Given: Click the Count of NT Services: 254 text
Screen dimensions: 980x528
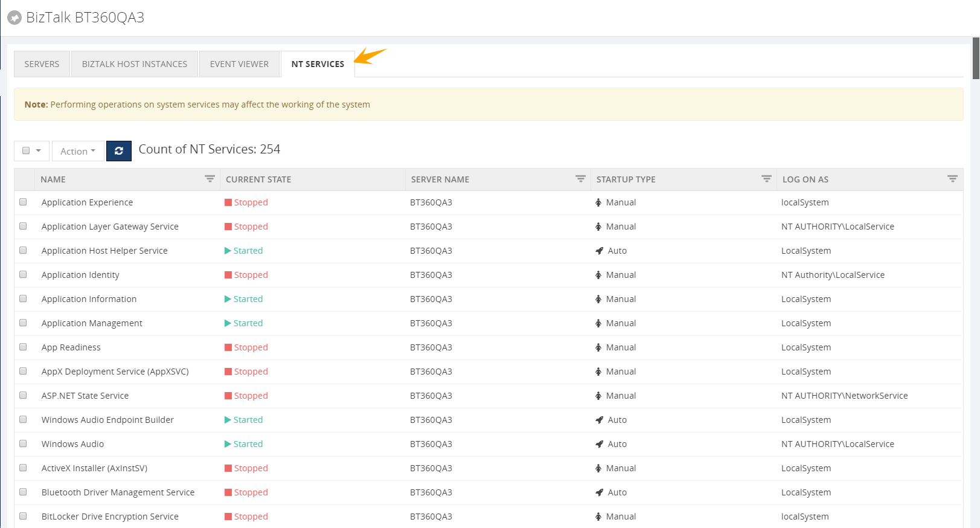Looking at the screenshot, I should [210, 149].
